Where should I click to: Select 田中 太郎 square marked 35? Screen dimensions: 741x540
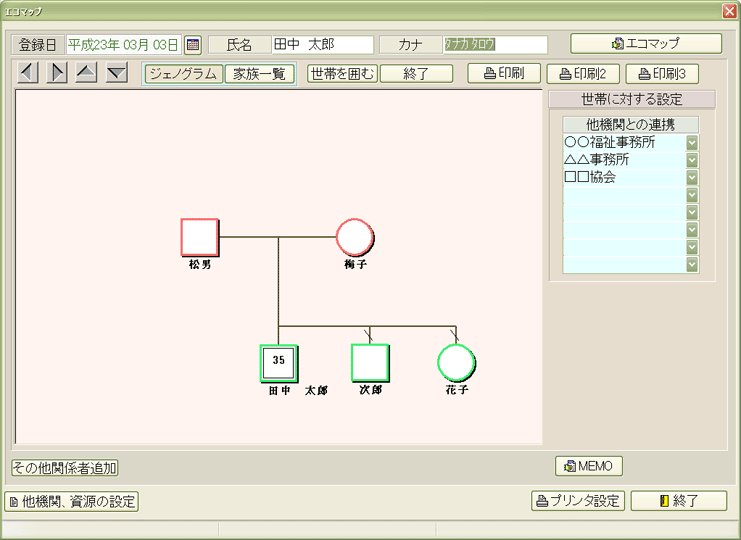[x=278, y=363]
